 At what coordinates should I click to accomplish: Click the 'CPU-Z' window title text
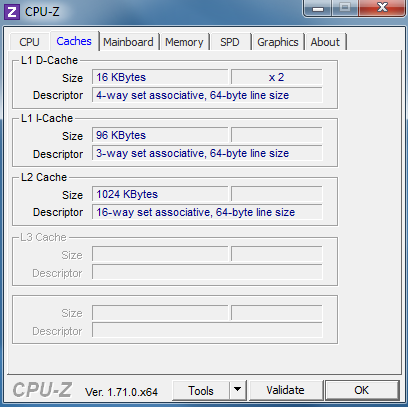[42, 12]
